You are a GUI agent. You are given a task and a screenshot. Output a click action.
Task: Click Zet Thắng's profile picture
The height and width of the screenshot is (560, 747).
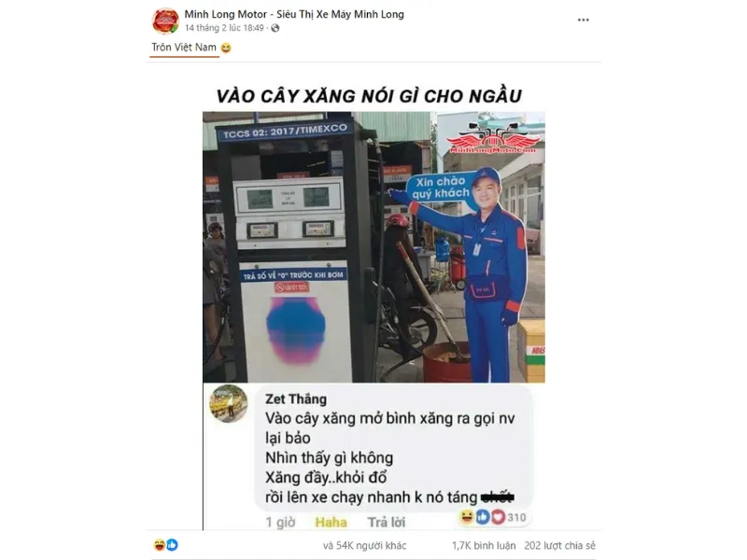[229, 404]
